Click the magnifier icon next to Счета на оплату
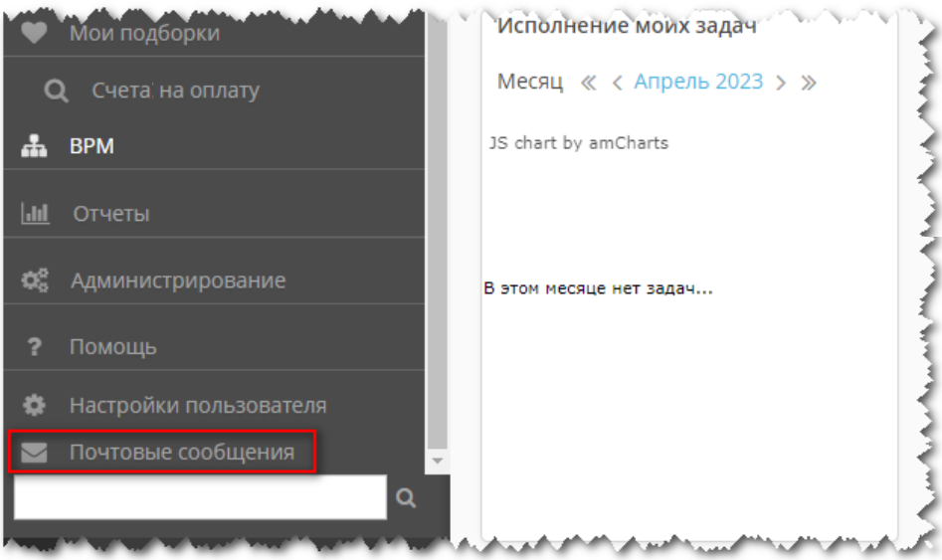942x560 pixels. pyautogui.click(x=56, y=91)
